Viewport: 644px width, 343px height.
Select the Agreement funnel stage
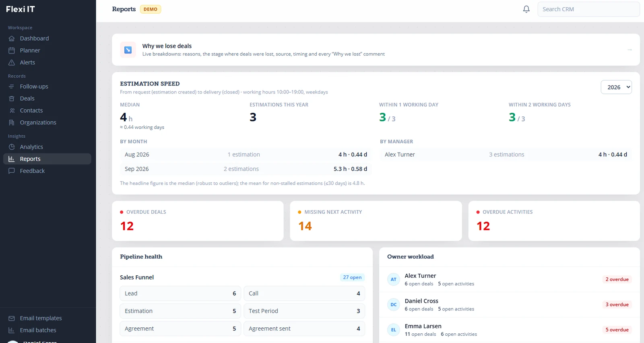click(180, 329)
